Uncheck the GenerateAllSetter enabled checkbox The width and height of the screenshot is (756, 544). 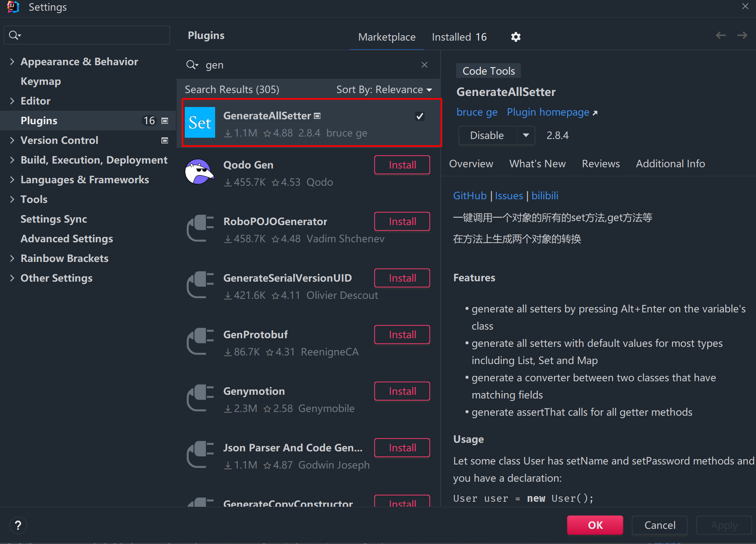(420, 116)
